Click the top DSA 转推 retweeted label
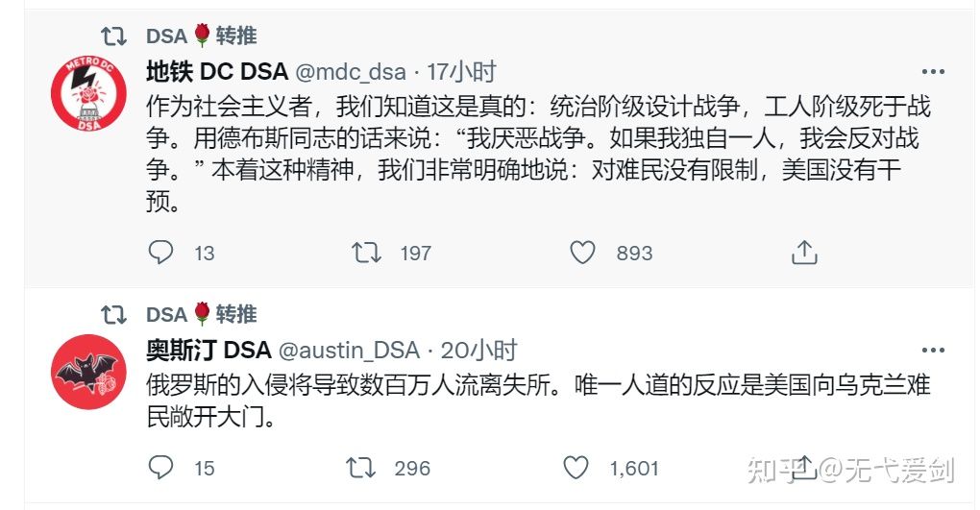 202,36
